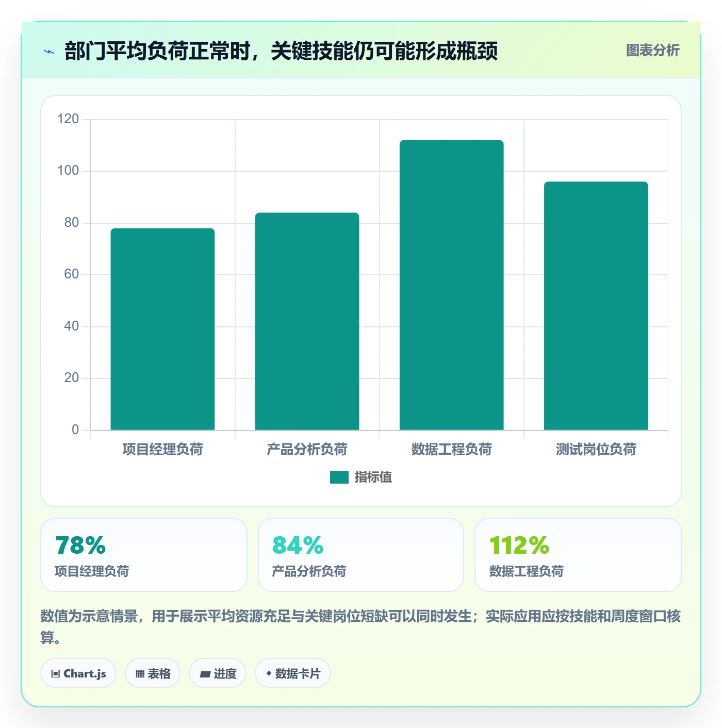The height and width of the screenshot is (728, 722).
Task: Click the grid icon in 表格 tag
Action: pos(140,674)
